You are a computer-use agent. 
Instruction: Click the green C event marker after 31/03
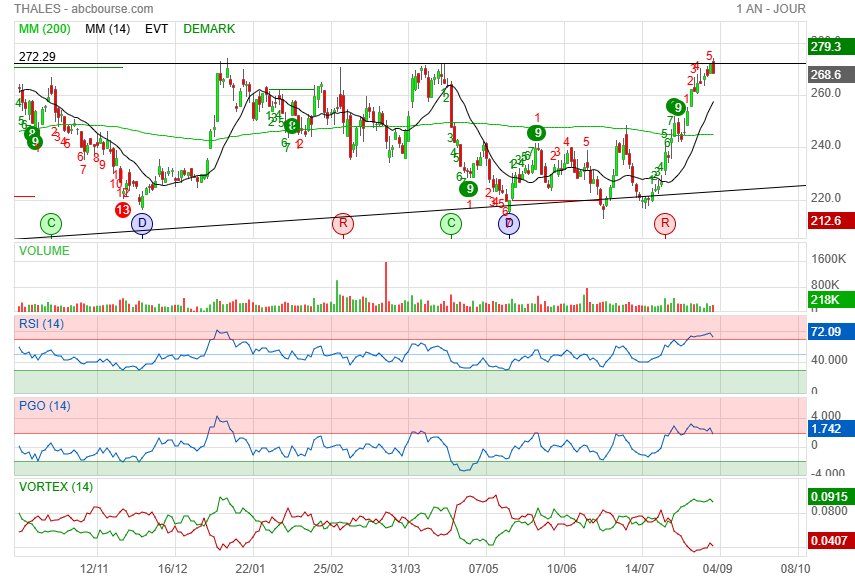(x=451, y=223)
